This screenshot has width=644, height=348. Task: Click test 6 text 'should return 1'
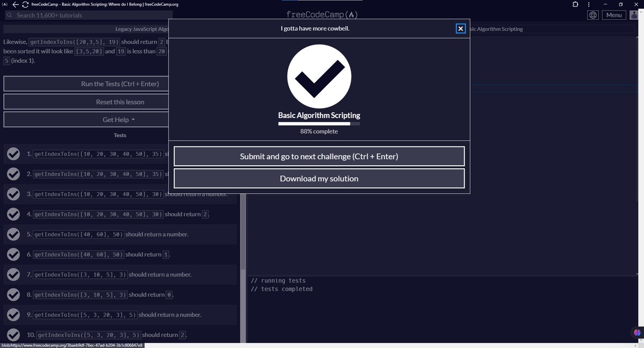[x=148, y=255]
